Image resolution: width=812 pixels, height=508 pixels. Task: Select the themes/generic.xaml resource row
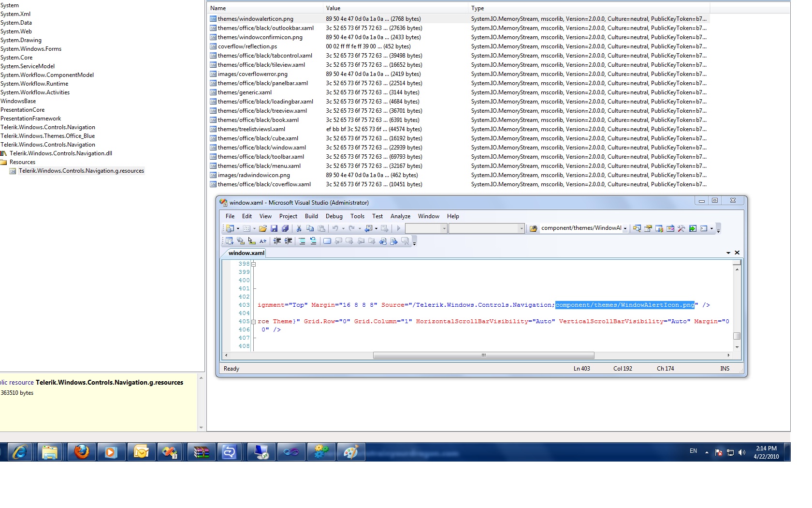tap(459, 92)
